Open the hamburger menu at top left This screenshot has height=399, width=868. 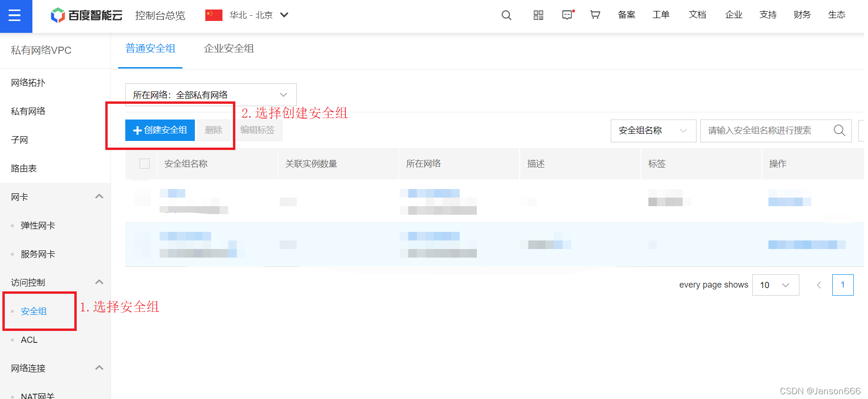point(15,16)
